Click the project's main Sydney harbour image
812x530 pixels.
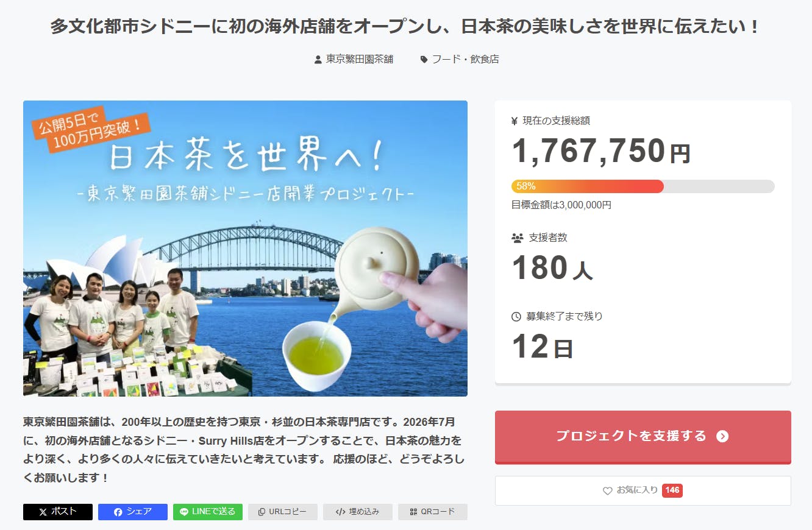click(x=245, y=249)
